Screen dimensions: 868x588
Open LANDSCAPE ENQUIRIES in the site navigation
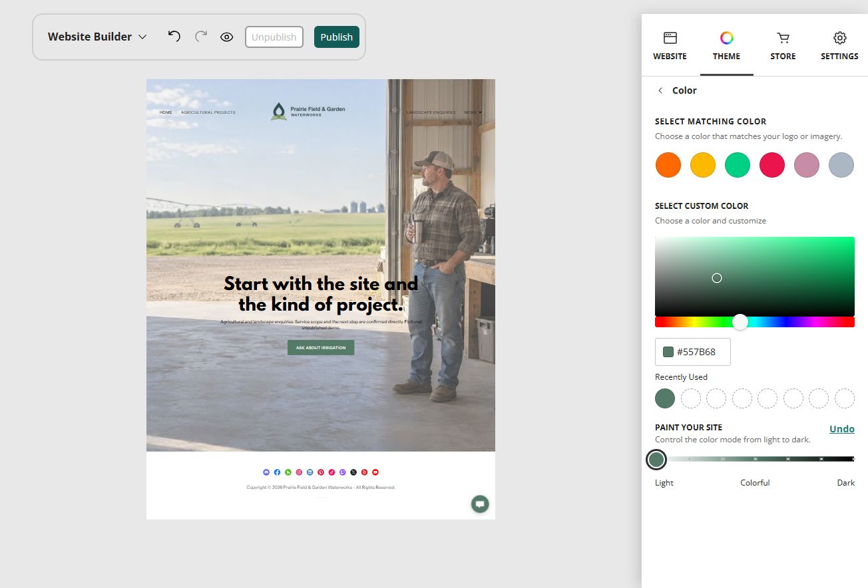point(431,112)
